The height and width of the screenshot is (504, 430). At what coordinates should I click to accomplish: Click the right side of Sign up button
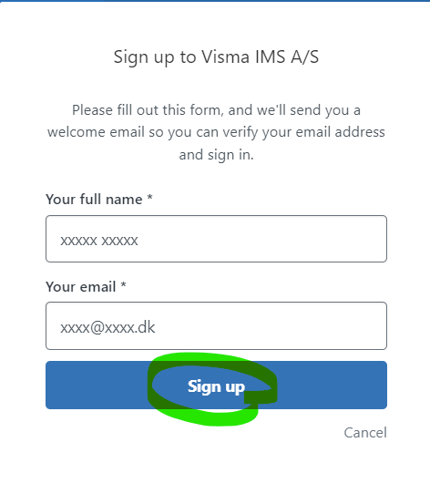click(331, 385)
